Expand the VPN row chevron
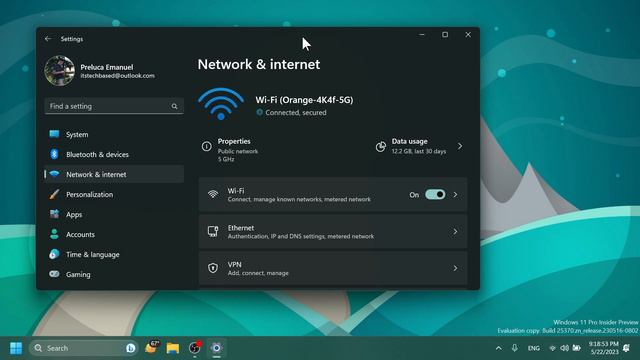640x360 pixels. tap(455, 268)
